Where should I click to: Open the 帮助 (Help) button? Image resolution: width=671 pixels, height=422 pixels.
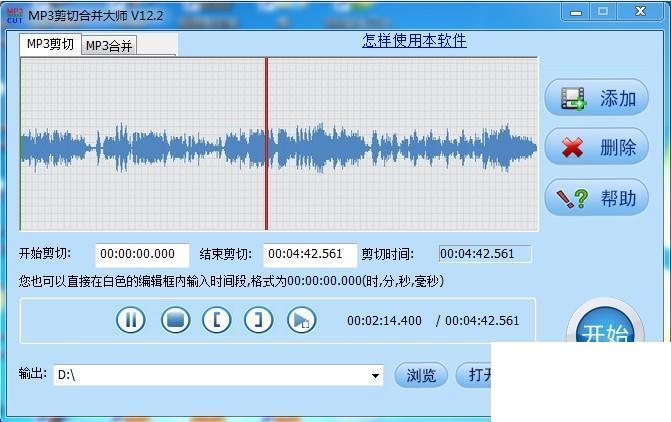point(597,198)
